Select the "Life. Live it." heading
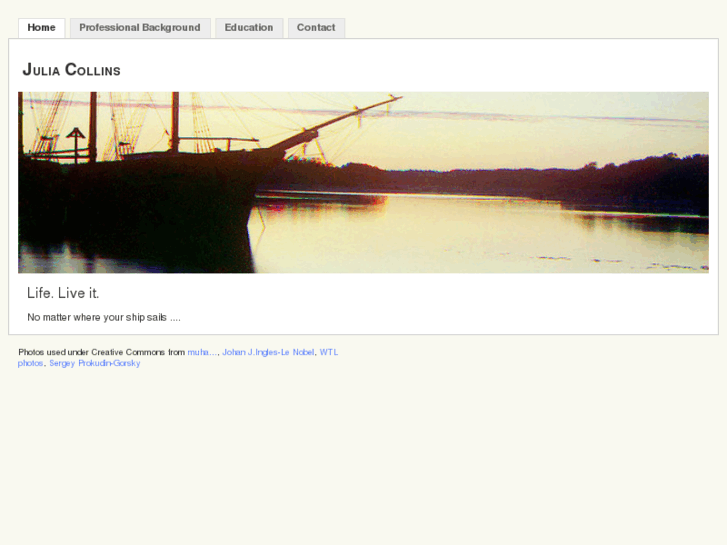This screenshot has width=727, height=545. click(x=63, y=293)
